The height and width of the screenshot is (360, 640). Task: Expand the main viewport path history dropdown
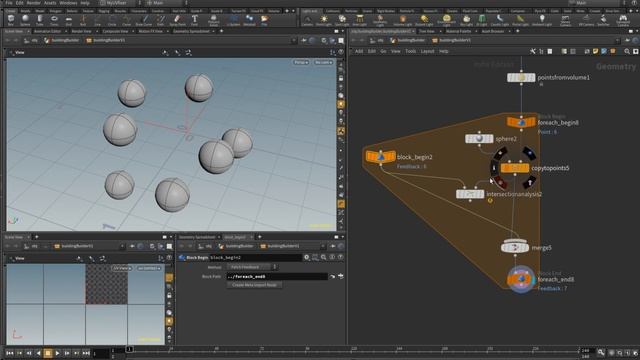(293, 40)
